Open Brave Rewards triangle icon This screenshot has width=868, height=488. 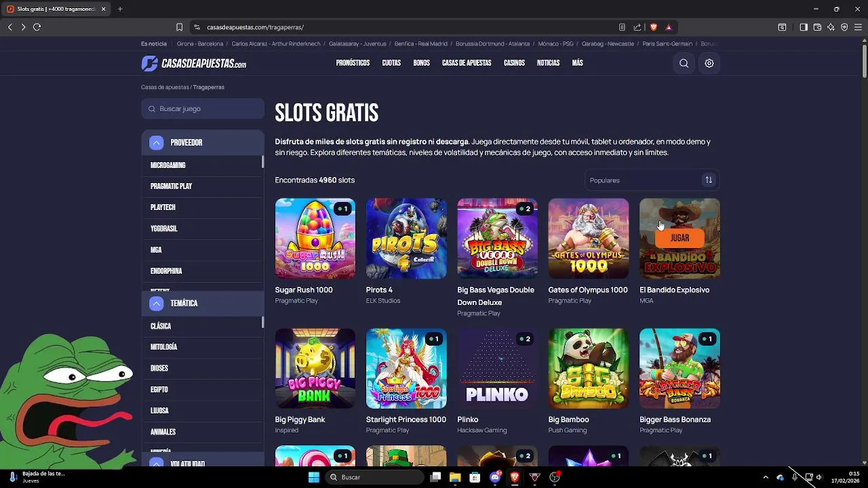point(669,27)
